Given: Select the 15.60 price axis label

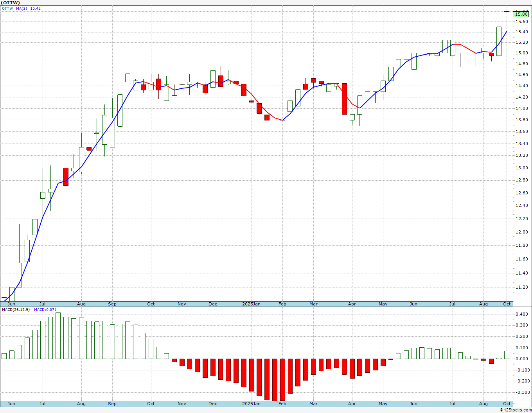Looking at the screenshot, I should click(521, 21).
